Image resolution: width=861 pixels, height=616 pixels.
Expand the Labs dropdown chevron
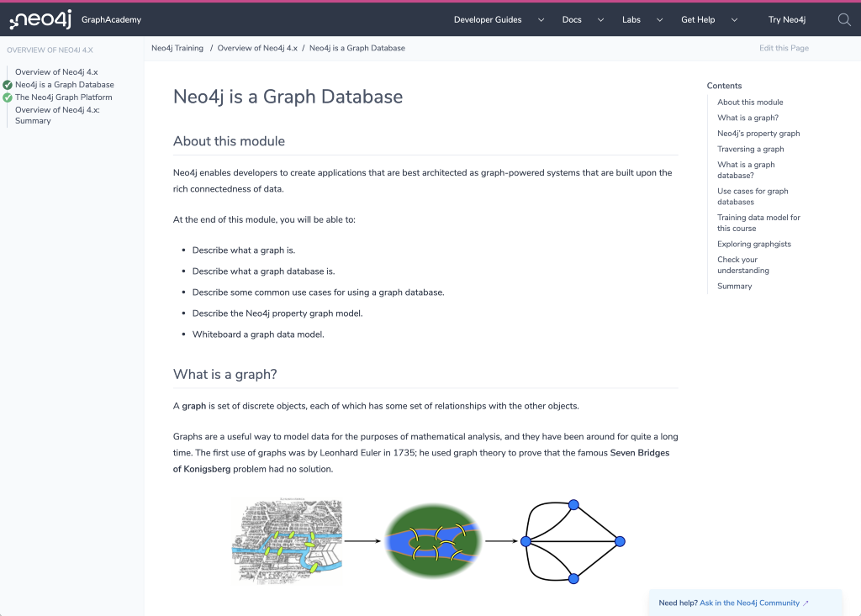[659, 20]
